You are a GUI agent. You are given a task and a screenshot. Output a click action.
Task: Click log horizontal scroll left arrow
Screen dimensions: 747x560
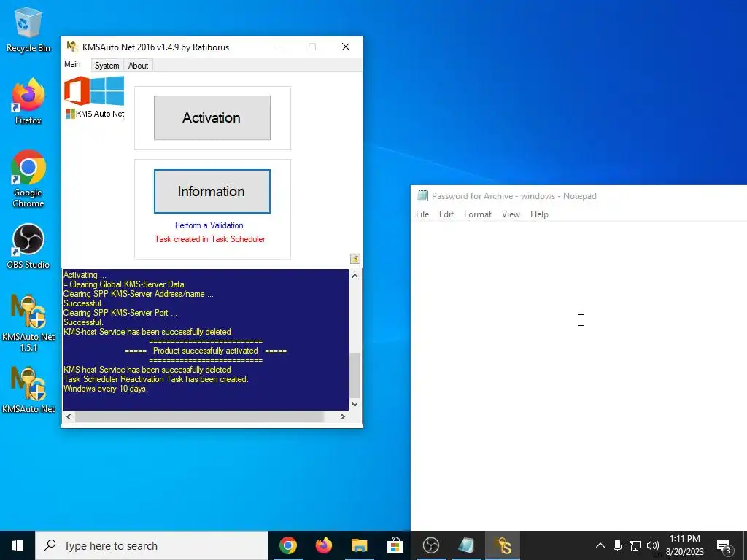coord(69,416)
